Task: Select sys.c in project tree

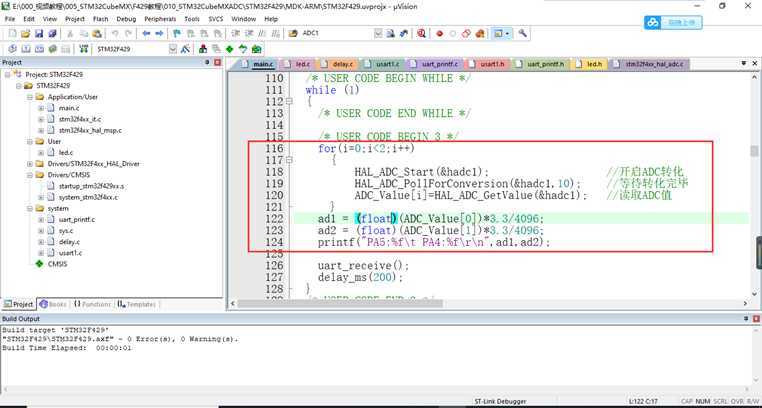Action: click(x=66, y=231)
